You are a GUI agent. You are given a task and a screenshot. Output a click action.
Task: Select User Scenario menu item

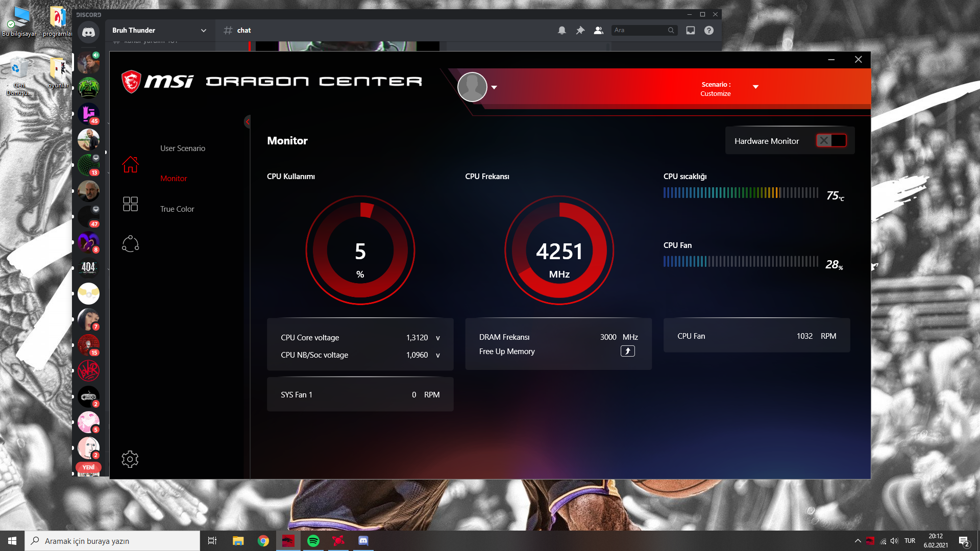[183, 148]
